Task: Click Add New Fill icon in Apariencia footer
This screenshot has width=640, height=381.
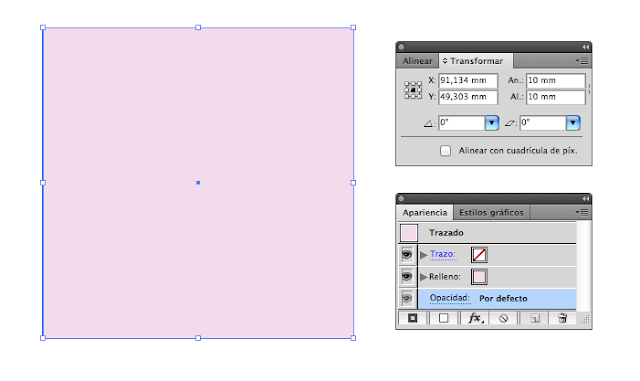Action: [444, 318]
